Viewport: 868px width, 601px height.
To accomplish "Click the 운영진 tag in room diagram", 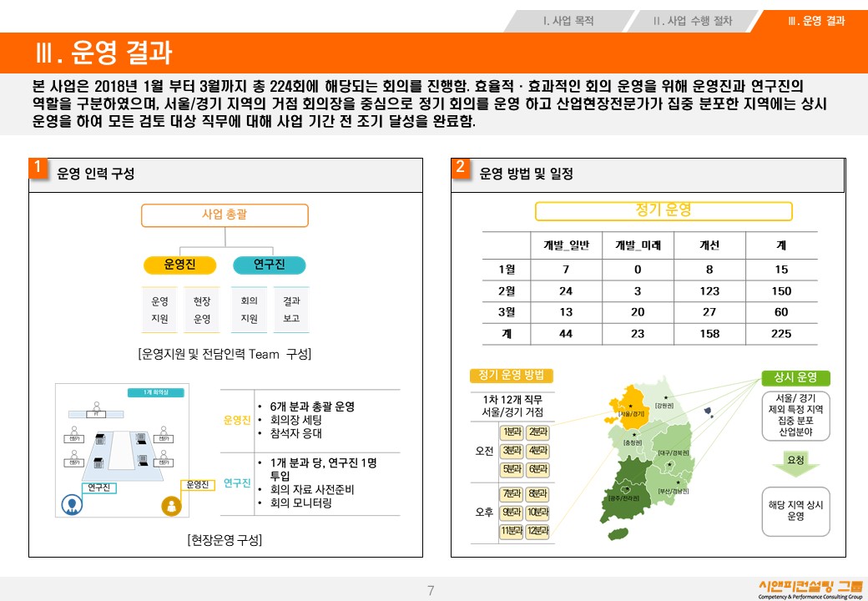I will pos(198,485).
